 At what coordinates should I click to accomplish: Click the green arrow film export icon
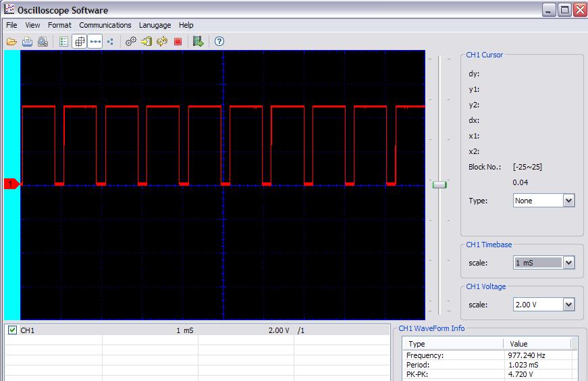[198, 41]
